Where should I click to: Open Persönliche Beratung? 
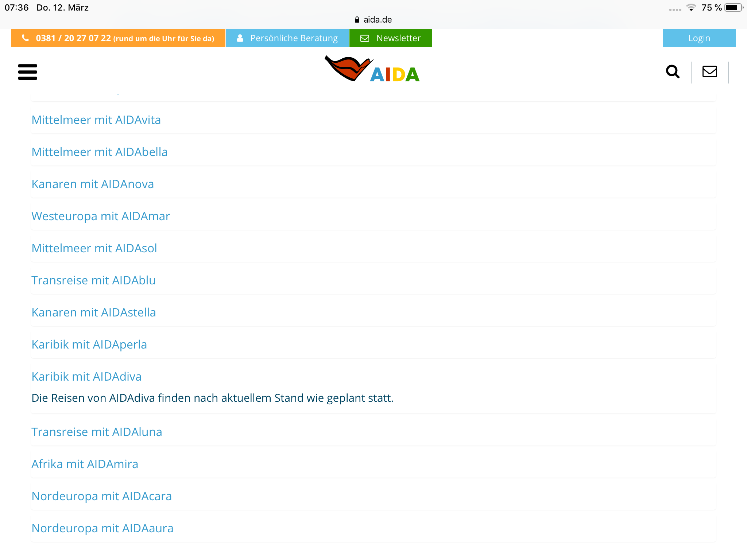(287, 38)
